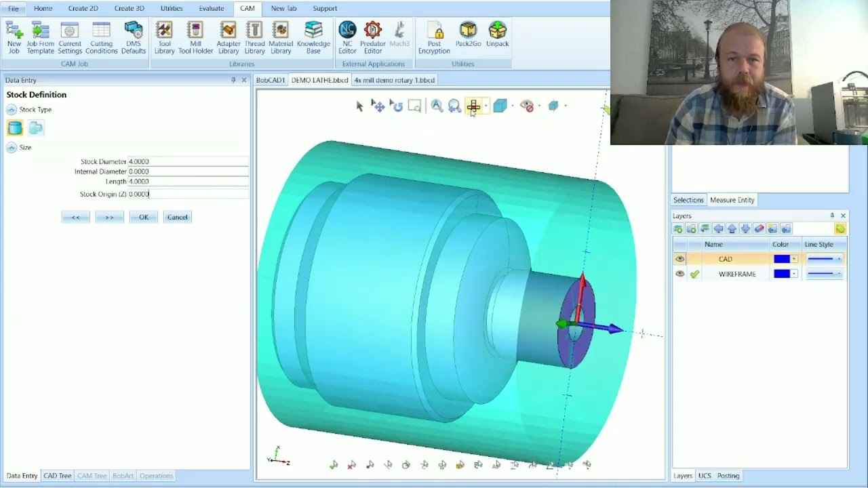Switch to the Evaluate ribbon tab

click(x=212, y=9)
